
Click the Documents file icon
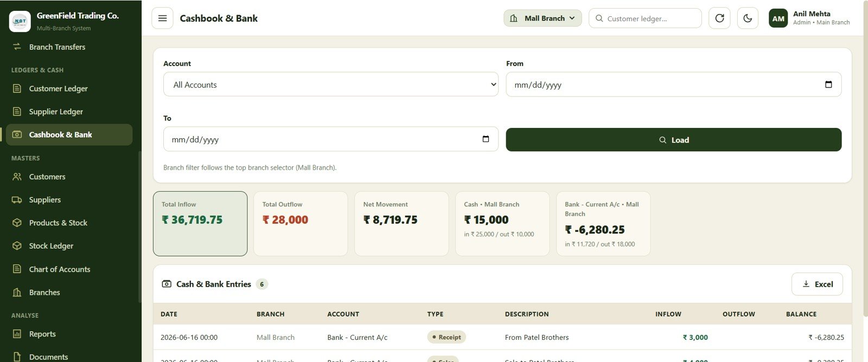pyautogui.click(x=17, y=357)
